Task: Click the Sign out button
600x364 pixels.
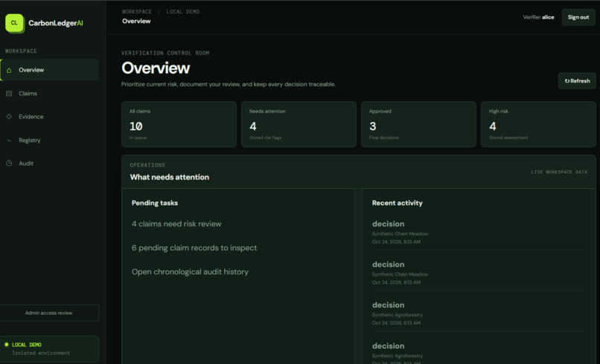Action: click(x=578, y=17)
